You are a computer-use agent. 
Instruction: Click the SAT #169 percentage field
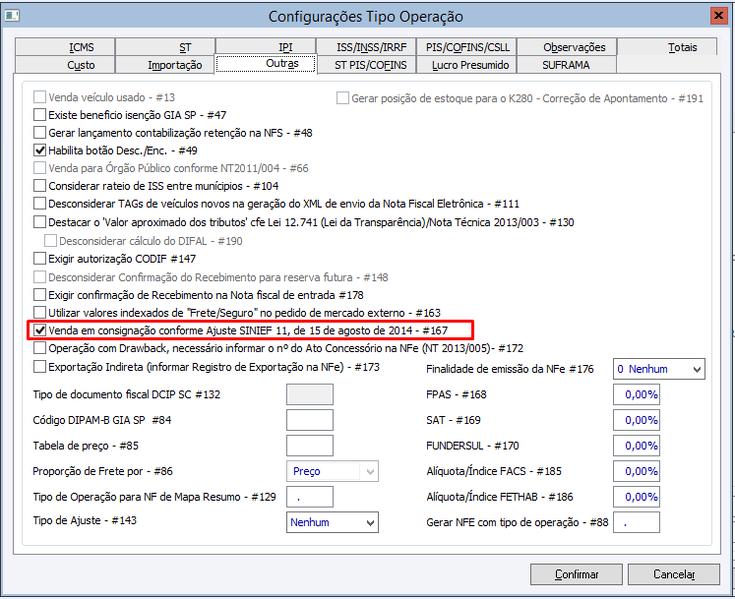pos(637,420)
